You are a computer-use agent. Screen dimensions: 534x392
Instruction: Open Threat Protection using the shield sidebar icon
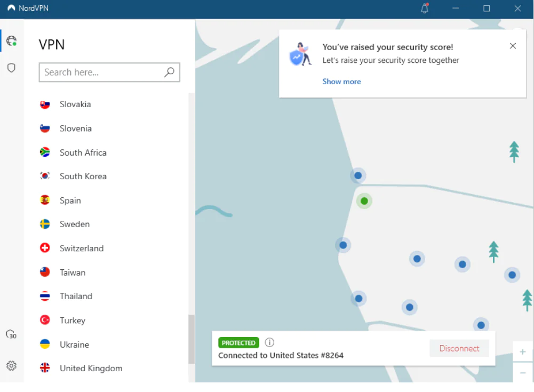coord(11,67)
